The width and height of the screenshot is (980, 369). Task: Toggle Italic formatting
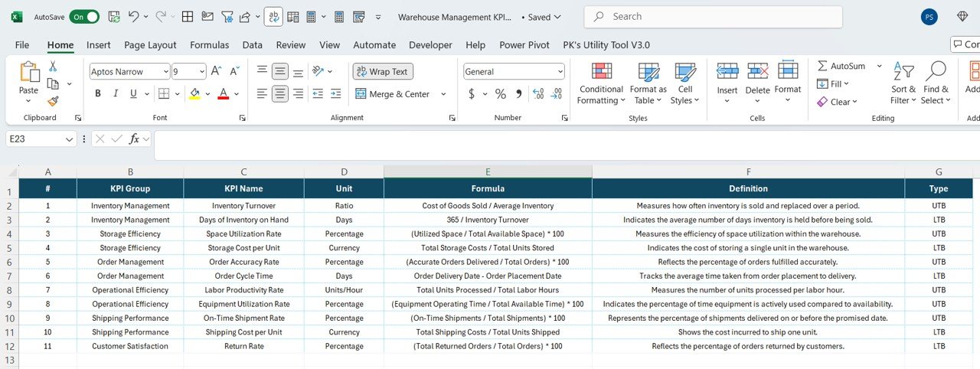(x=116, y=94)
